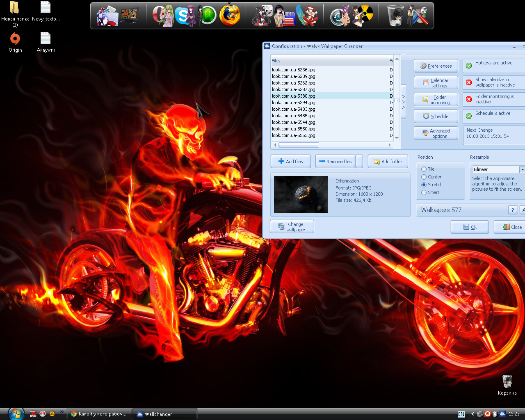The image size is (525, 420).
Task: Open Folder monitoring settings
Action: [436, 100]
